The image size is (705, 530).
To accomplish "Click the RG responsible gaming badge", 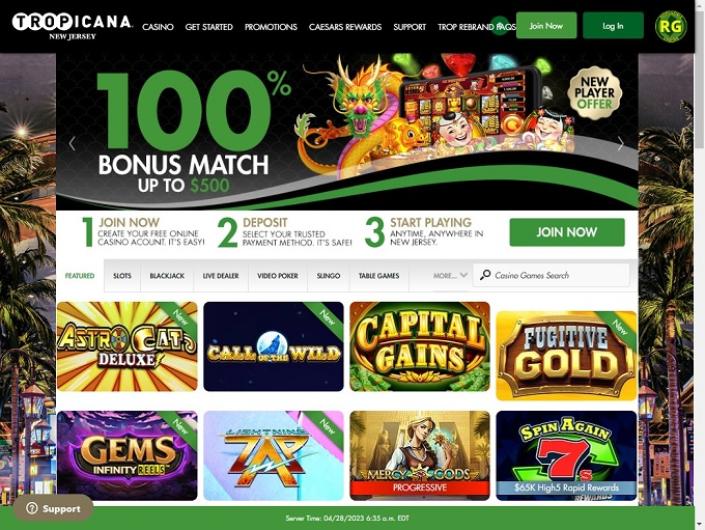I will tap(670, 27).
